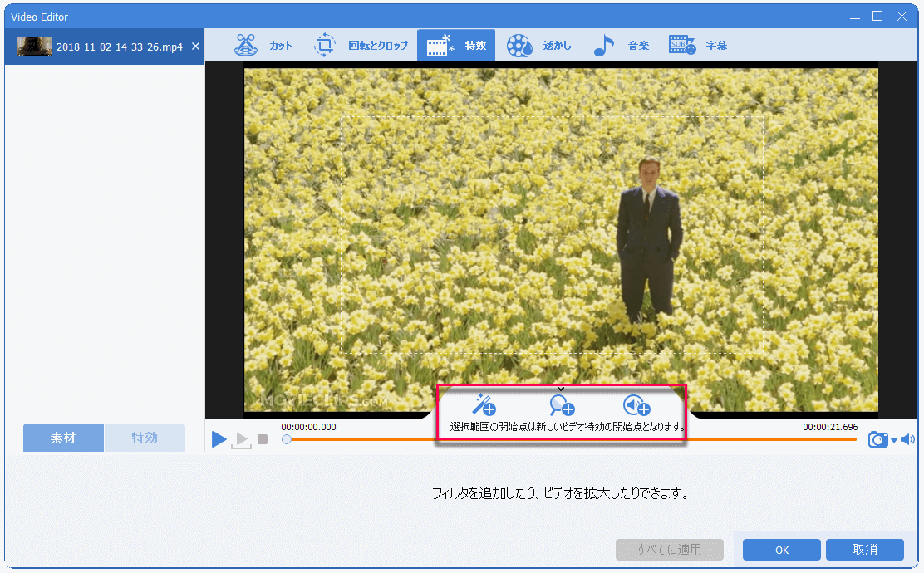
Task: Take a snapshot with the camera icon
Action: (x=878, y=439)
